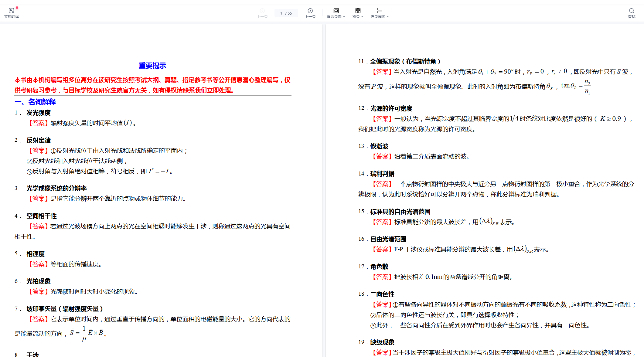Expand the 双页 dropdown chevron
Viewport: 644px width, 357px height.
[362, 17]
